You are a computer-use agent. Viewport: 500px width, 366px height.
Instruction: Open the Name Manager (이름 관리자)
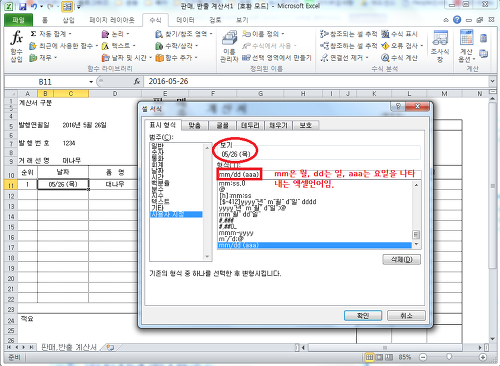[229, 46]
